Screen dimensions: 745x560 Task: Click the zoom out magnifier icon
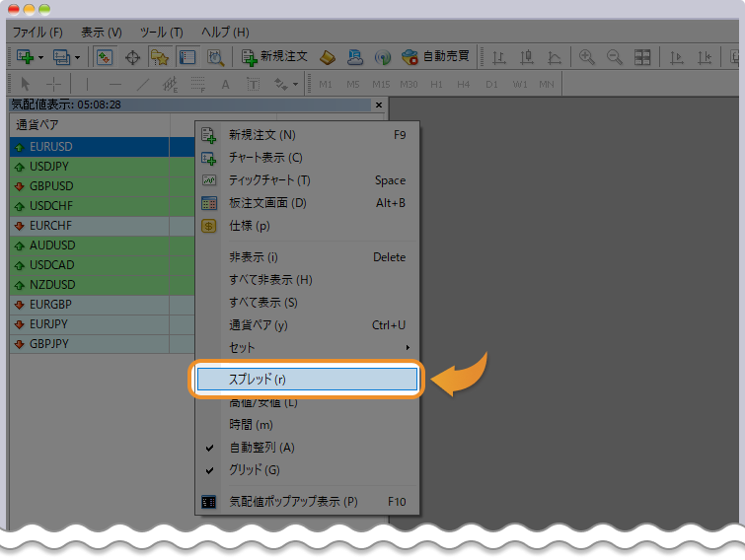[615, 57]
